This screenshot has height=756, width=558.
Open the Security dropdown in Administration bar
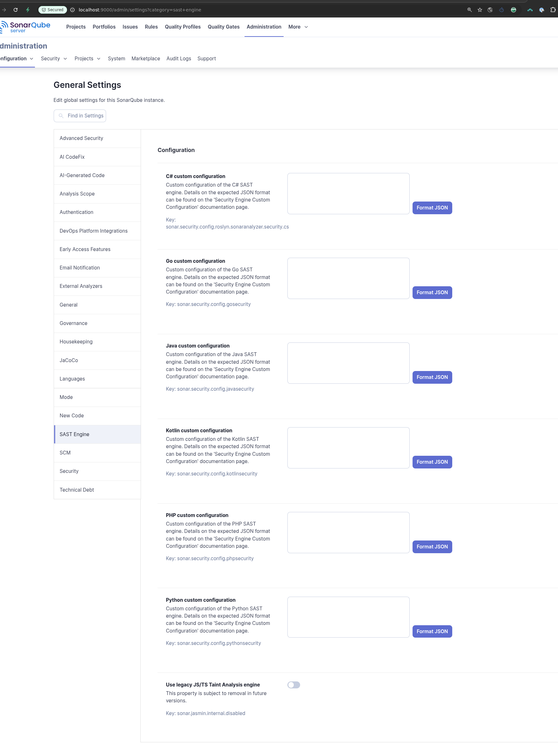[54, 59]
